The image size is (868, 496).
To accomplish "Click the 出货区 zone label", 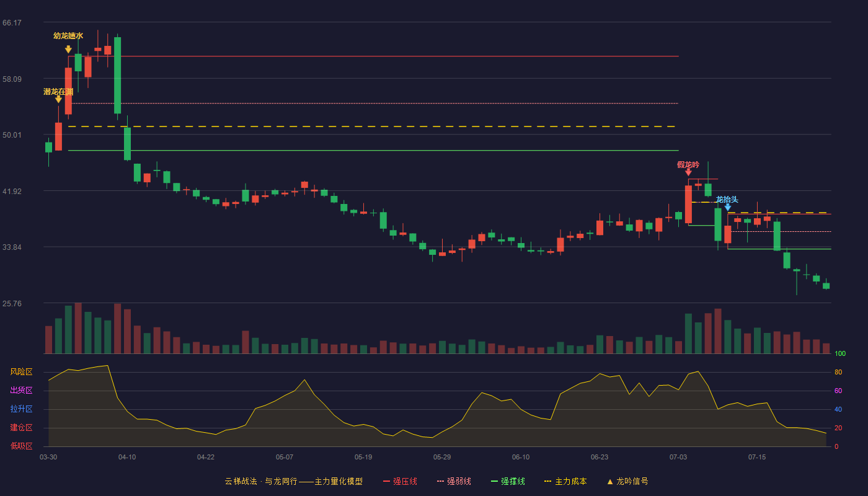I will tap(21, 391).
